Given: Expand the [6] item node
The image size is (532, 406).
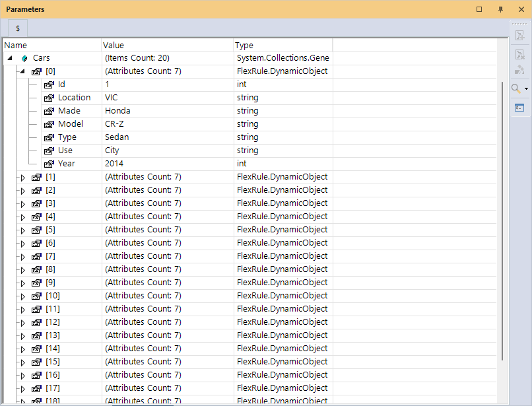Looking at the screenshot, I should (x=23, y=244).
